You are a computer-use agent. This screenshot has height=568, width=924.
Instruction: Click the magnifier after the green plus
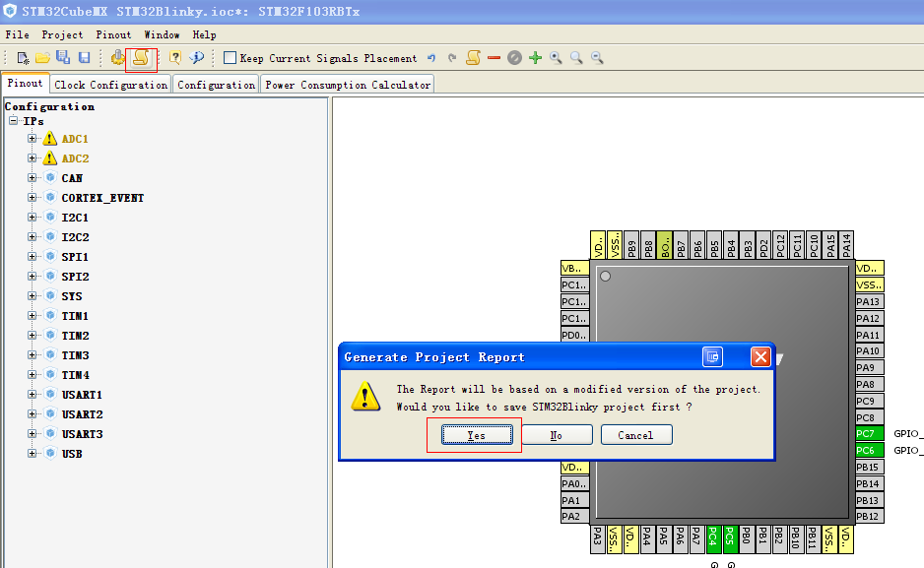point(556,58)
